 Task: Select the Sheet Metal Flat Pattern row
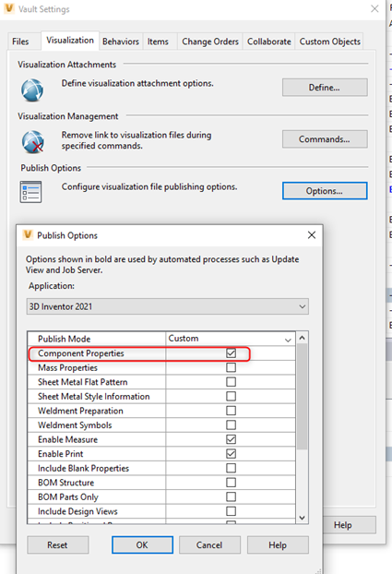[x=161, y=382]
